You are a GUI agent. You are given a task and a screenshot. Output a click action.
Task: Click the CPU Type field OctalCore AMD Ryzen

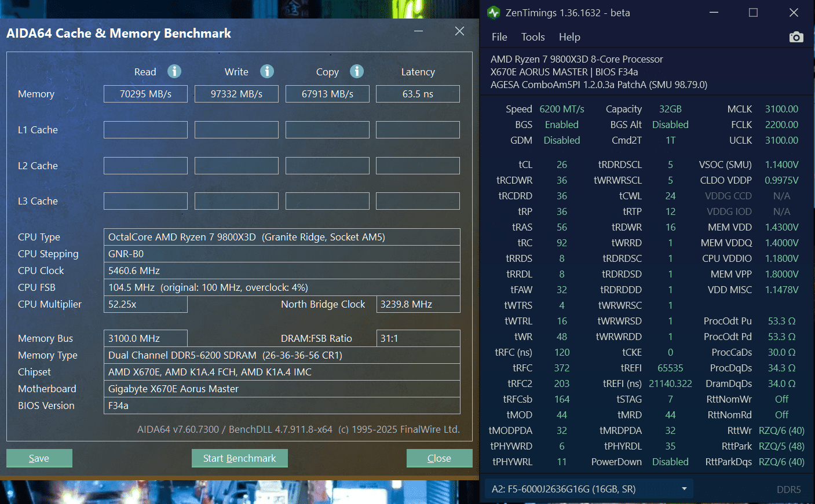[x=282, y=237]
